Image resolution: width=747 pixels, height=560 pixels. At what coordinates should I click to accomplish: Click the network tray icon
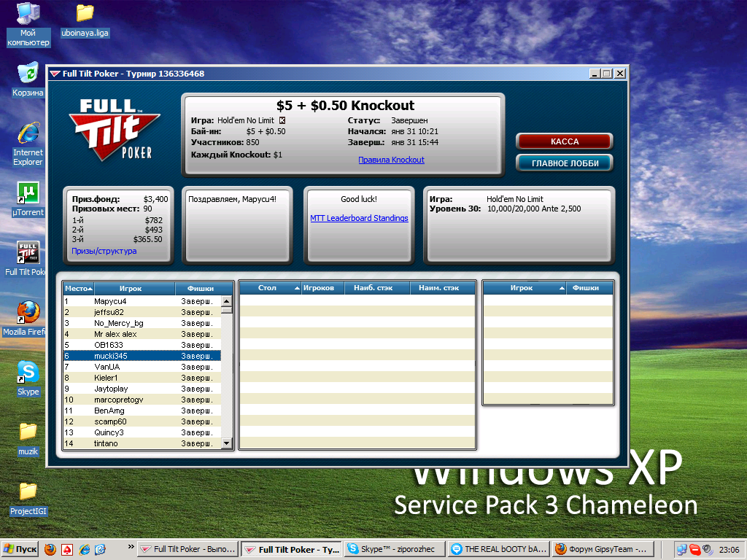(682, 550)
